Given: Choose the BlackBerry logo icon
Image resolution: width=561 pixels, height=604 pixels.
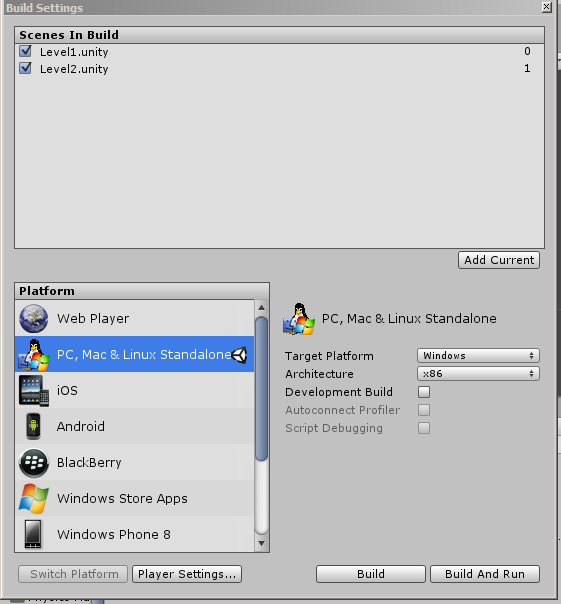Looking at the screenshot, I should click(34, 462).
